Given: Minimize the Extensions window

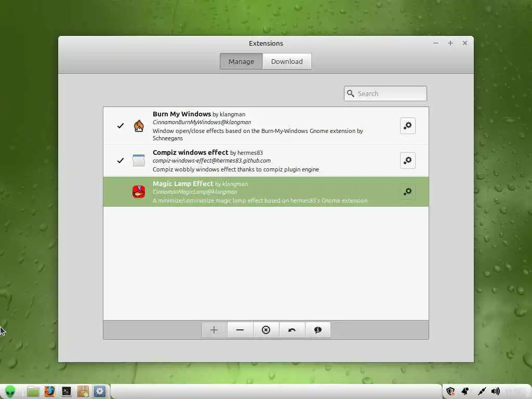Looking at the screenshot, I should click(436, 43).
